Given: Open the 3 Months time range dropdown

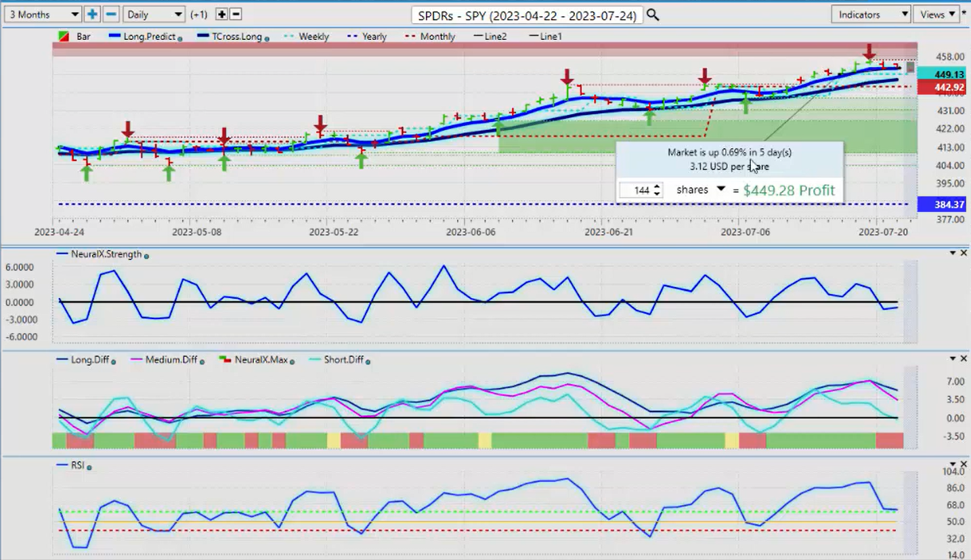Looking at the screenshot, I should [x=42, y=14].
